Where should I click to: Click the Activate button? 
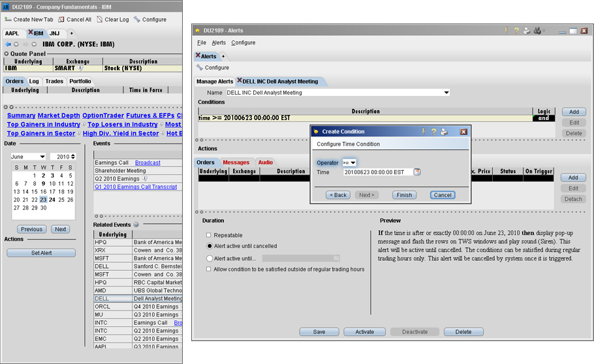(x=364, y=332)
